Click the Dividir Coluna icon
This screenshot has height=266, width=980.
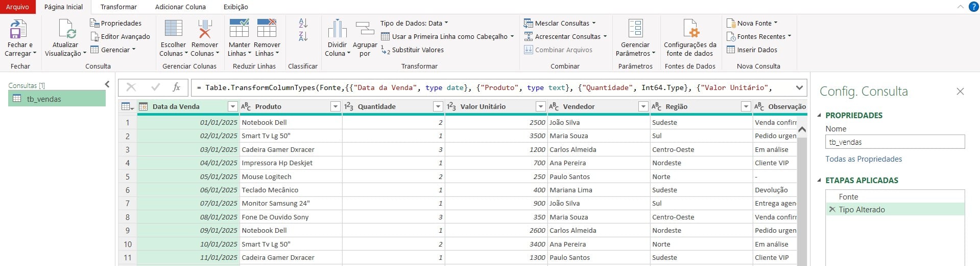(337, 29)
